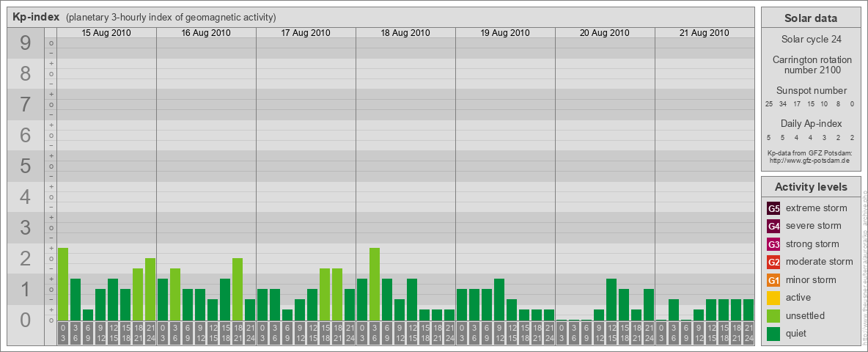The height and width of the screenshot is (352, 868).
Task: Click the minor storm legend label
Action: click(811, 280)
